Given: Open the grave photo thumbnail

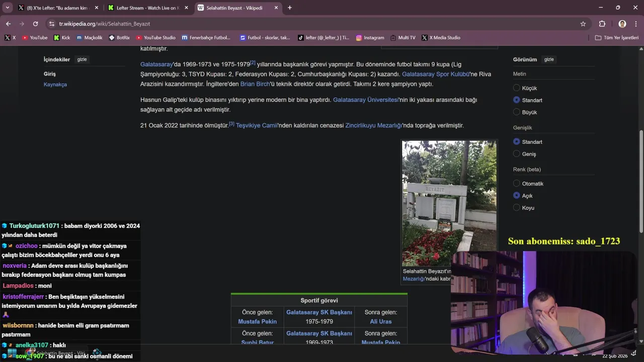Looking at the screenshot, I should (x=449, y=203).
